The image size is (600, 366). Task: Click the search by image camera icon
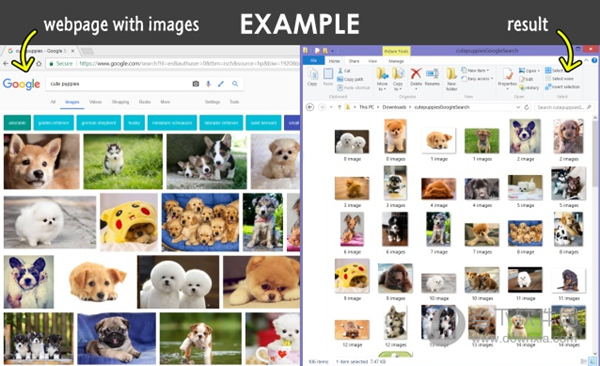pos(196,84)
